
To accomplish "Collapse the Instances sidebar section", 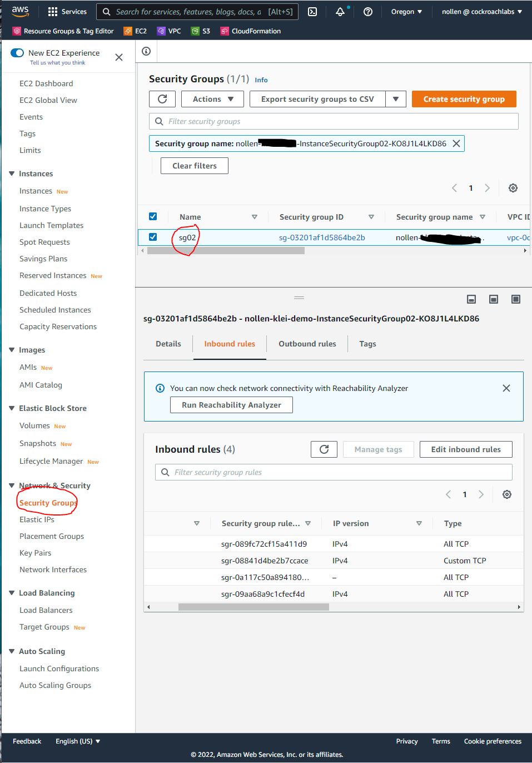I will point(12,174).
